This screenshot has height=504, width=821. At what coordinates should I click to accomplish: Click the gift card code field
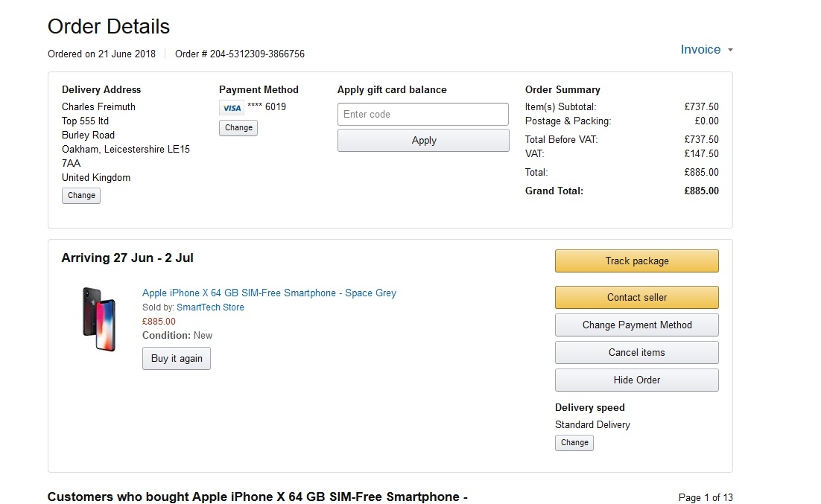422,115
